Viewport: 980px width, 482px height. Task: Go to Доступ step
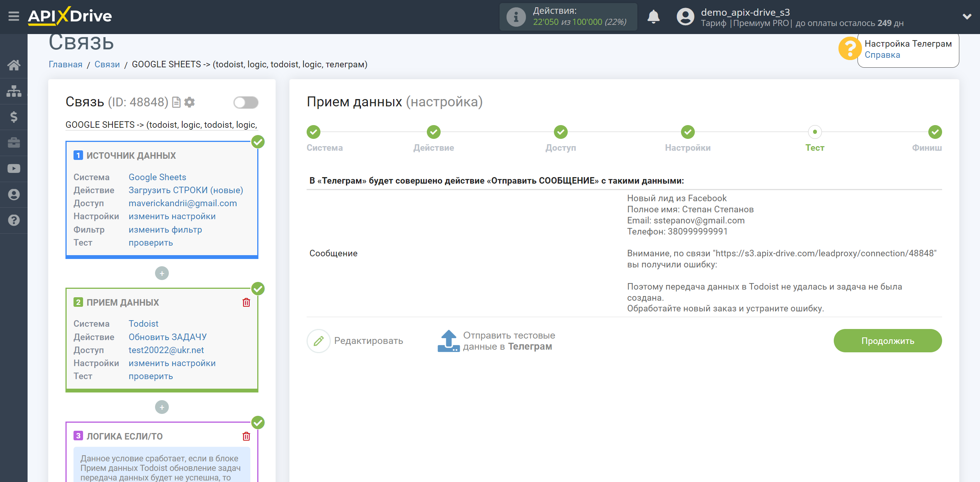coord(560,132)
